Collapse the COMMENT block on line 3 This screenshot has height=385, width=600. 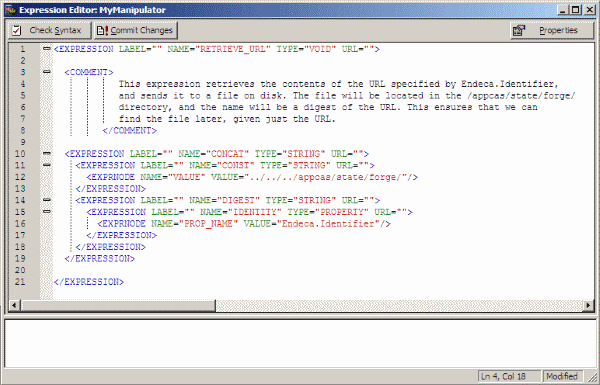[x=47, y=72]
